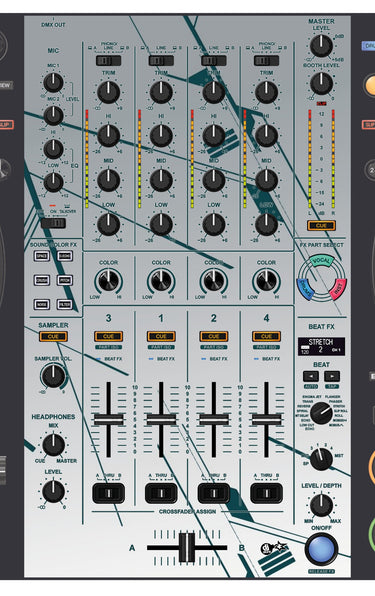
Task: Click the microphone EQ HI knob
Action: 53,149
